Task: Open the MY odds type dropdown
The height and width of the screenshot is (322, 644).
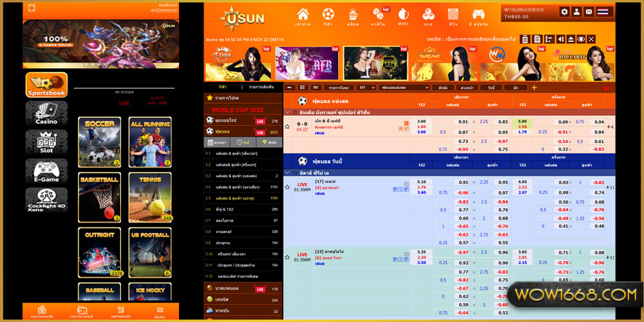Action: [366, 88]
